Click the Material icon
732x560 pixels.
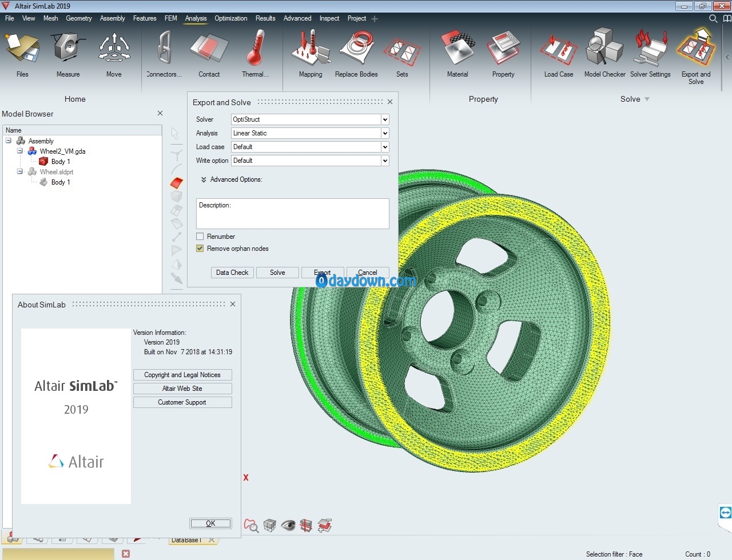(457, 55)
